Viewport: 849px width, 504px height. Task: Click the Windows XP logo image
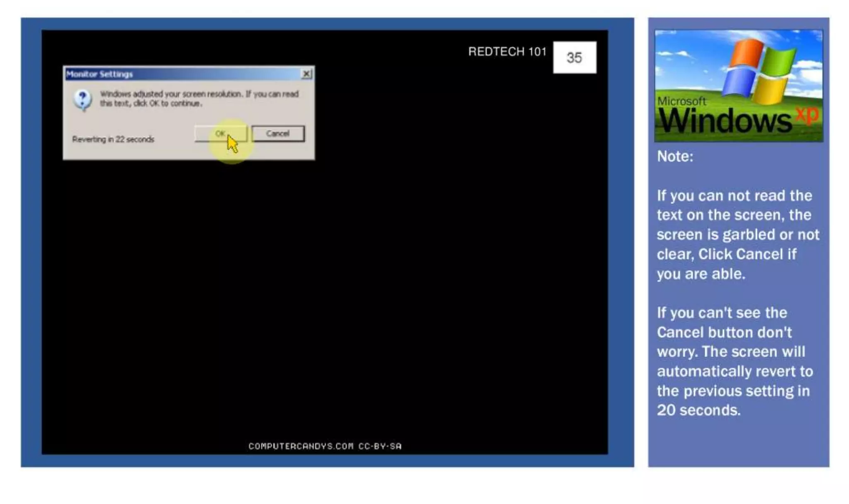[739, 86]
